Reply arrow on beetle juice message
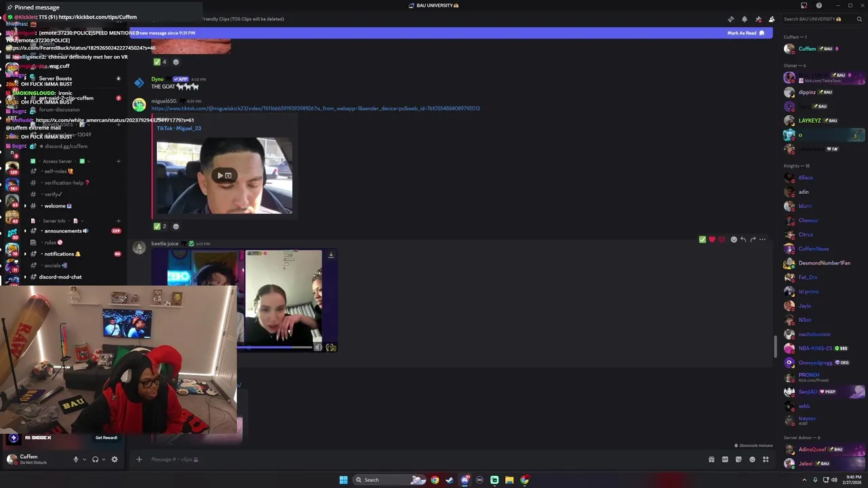The height and width of the screenshot is (488, 868). pyautogui.click(x=743, y=239)
